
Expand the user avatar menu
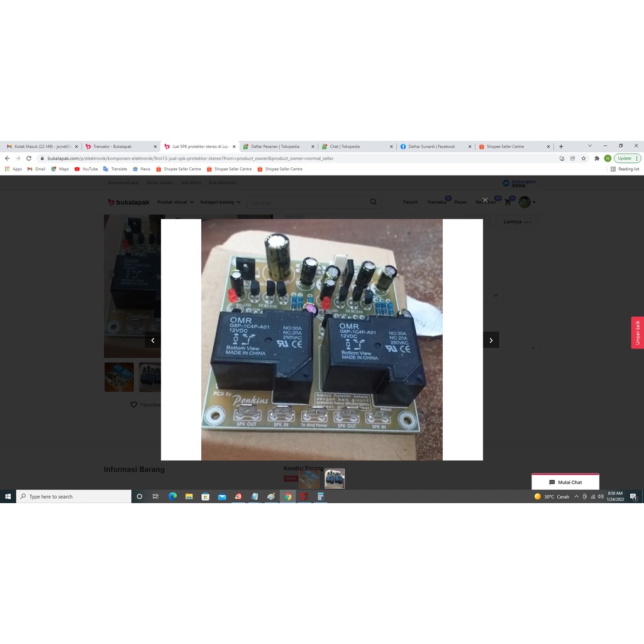527,202
